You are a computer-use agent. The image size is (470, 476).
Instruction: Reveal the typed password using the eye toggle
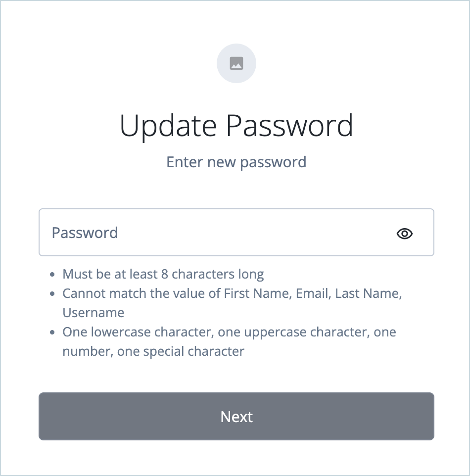click(404, 233)
